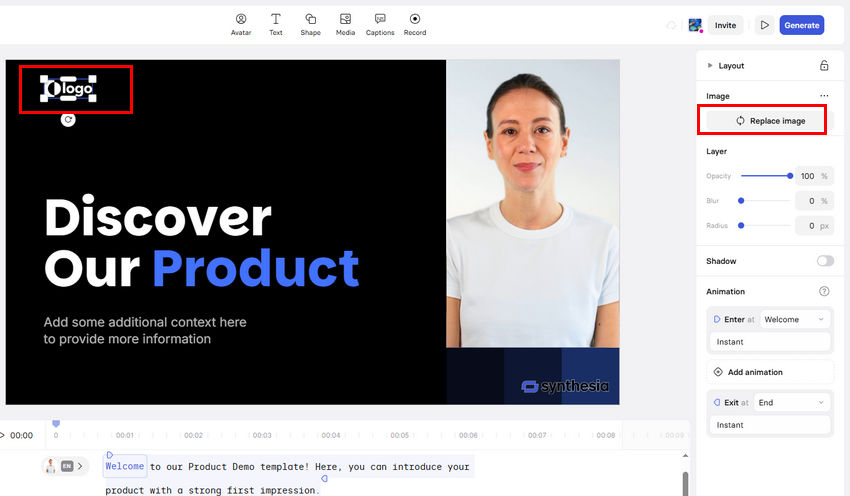Select the logo image on canvas
The image size is (850, 496).
click(68, 88)
